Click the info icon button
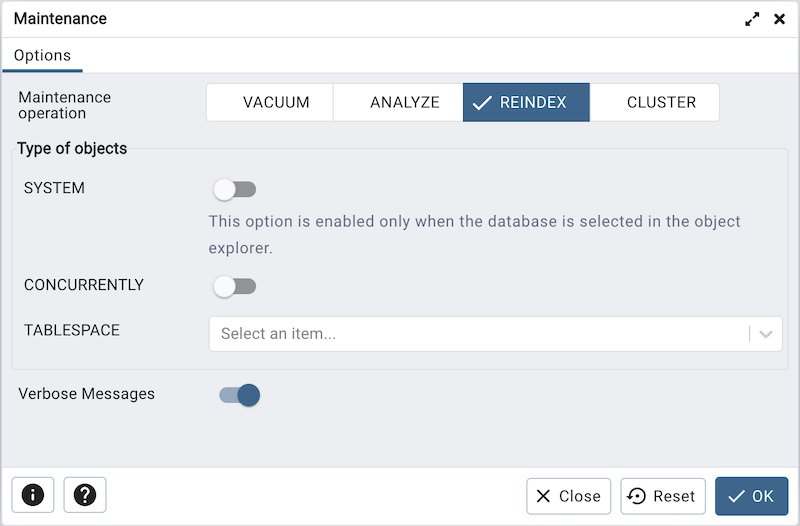The height and width of the screenshot is (526, 800). [33, 495]
